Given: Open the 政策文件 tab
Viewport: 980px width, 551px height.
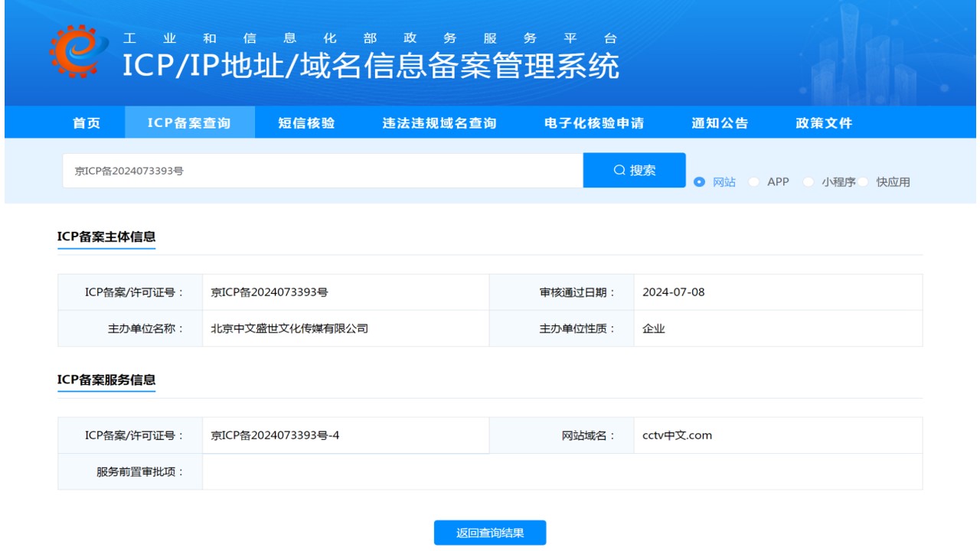Looking at the screenshot, I should (824, 123).
